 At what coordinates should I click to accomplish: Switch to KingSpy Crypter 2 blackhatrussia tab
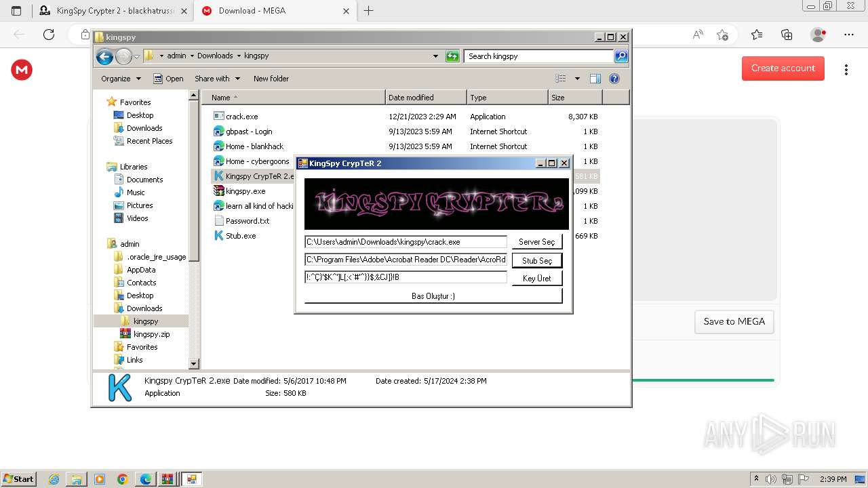(113, 11)
